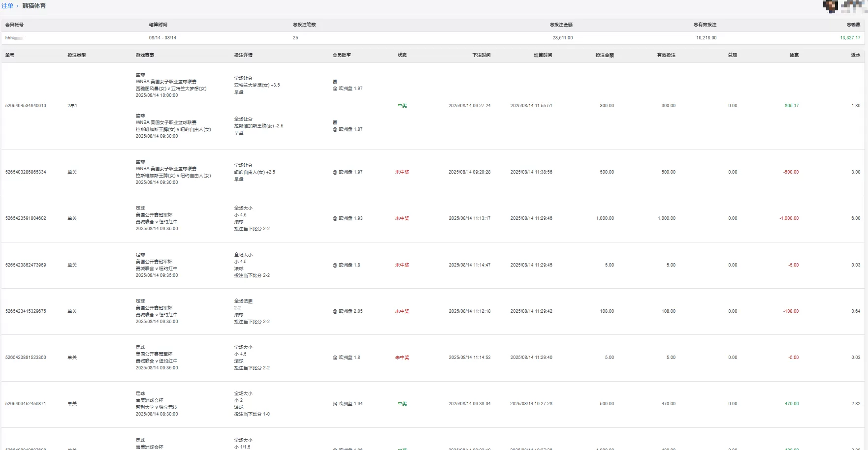Click the bet amount 108.00 in 投注金额 column

click(607, 311)
